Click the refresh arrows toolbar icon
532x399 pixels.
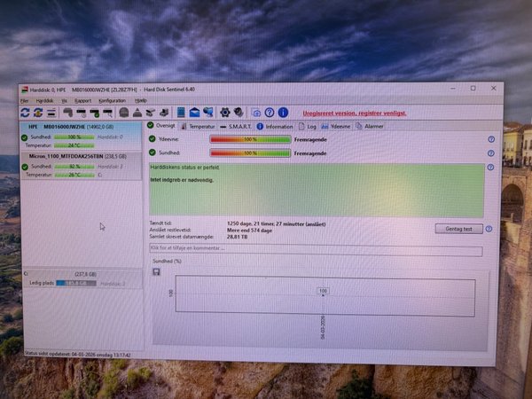[x=25, y=113]
